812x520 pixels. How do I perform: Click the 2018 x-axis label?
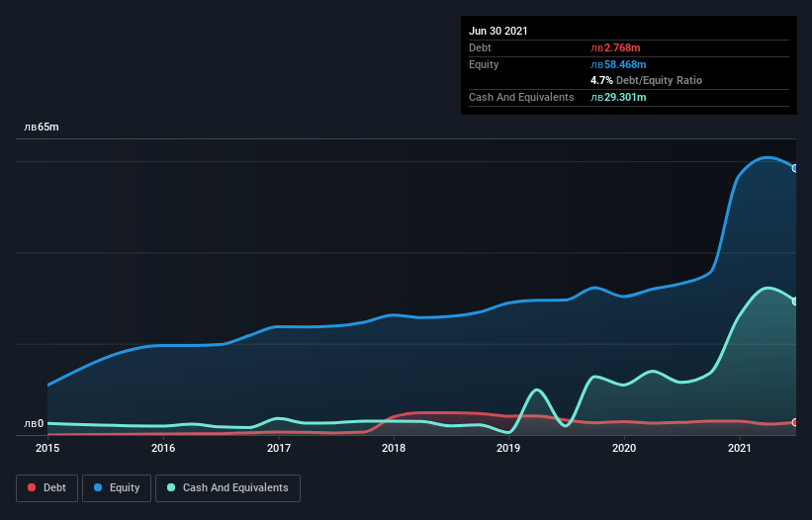[x=394, y=448]
